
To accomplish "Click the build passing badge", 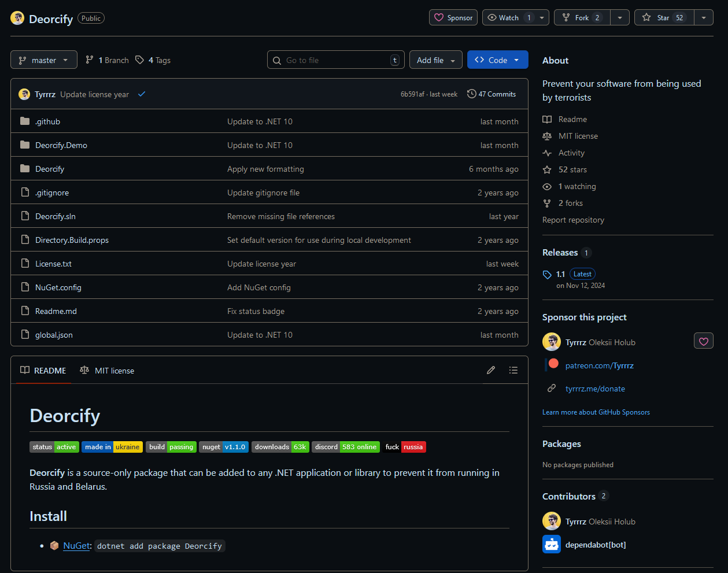I will click(x=171, y=447).
